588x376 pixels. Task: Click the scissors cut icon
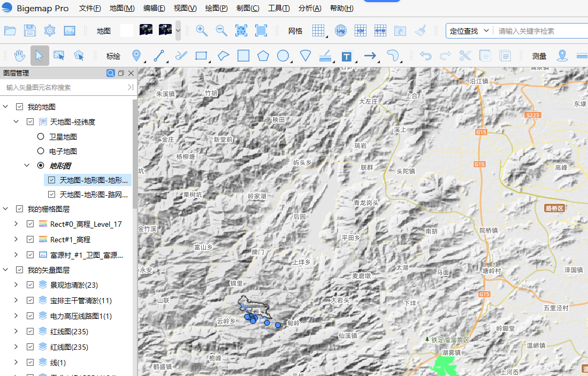click(465, 56)
